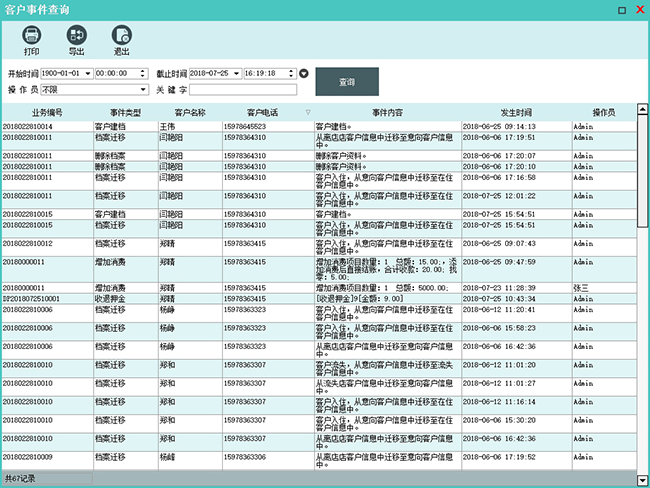Viewport: 650px width, 488px height.
Task: Maximize the 客户事件查询 window
Action: pyautogui.click(x=622, y=10)
